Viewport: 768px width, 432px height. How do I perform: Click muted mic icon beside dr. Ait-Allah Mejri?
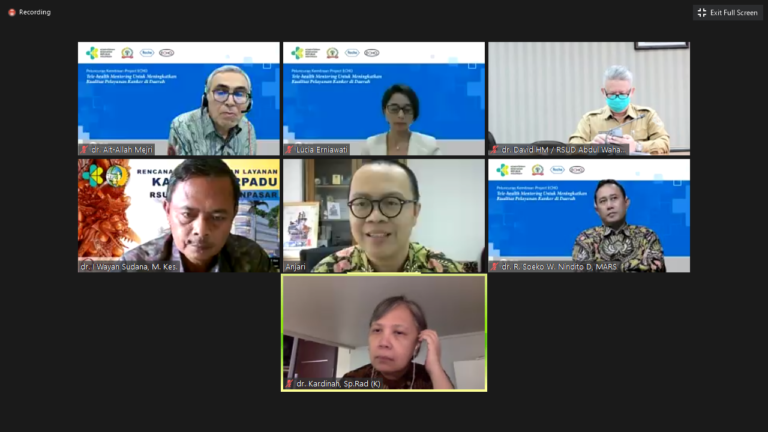click(84, 149)
